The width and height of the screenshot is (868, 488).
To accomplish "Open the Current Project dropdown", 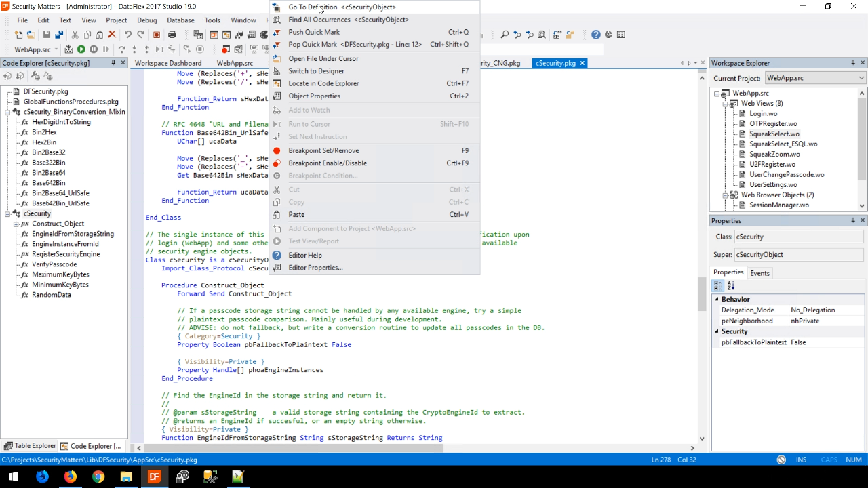I will click(x=861, y=78).
